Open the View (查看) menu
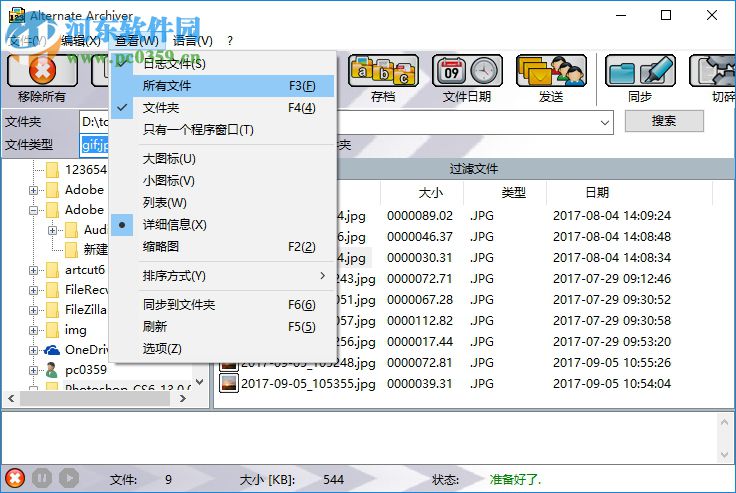The image size is (736, 493). 137,41
